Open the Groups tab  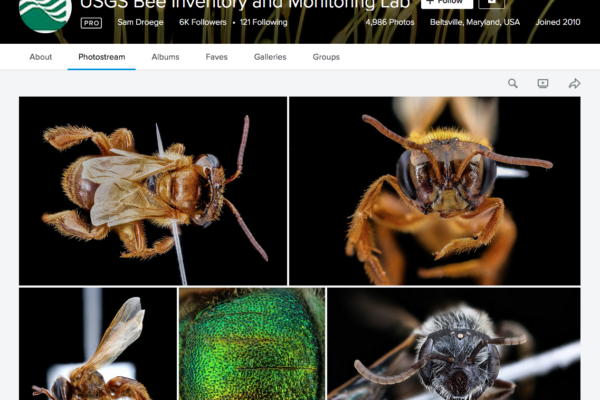point(326,57)
